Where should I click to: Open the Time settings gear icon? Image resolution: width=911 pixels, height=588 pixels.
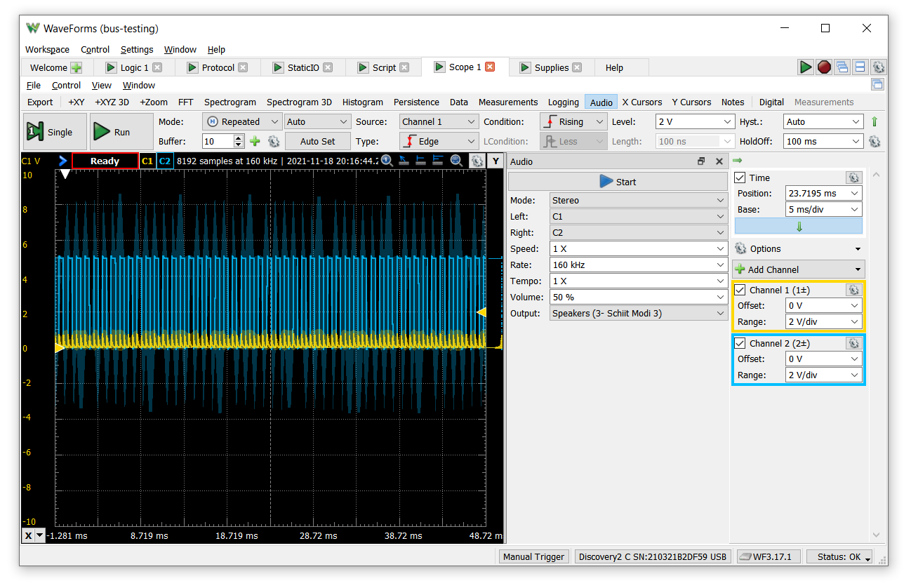(x=853, y=178)
